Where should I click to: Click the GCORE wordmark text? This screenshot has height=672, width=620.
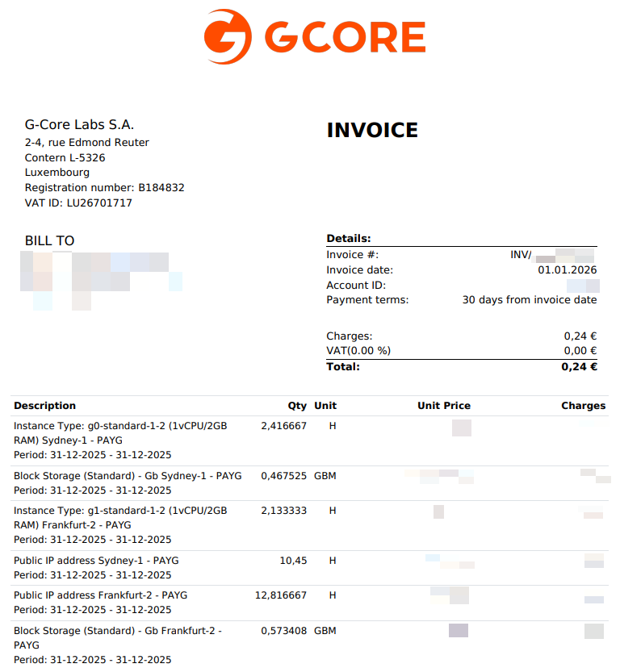(x=346, y=37)
